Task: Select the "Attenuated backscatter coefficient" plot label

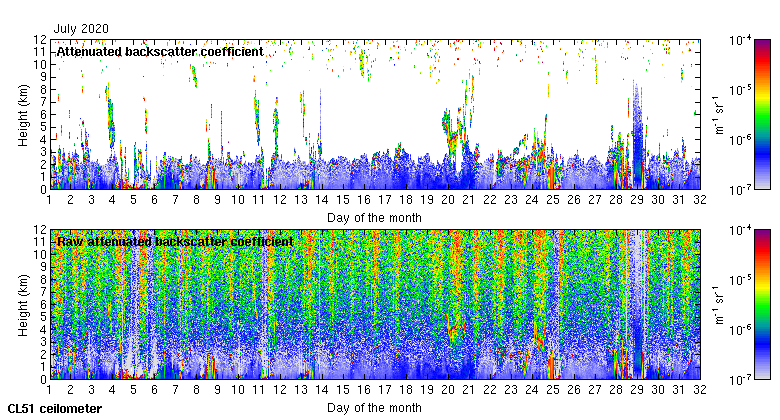Action: pyautogui.click(x=160, y=52)
